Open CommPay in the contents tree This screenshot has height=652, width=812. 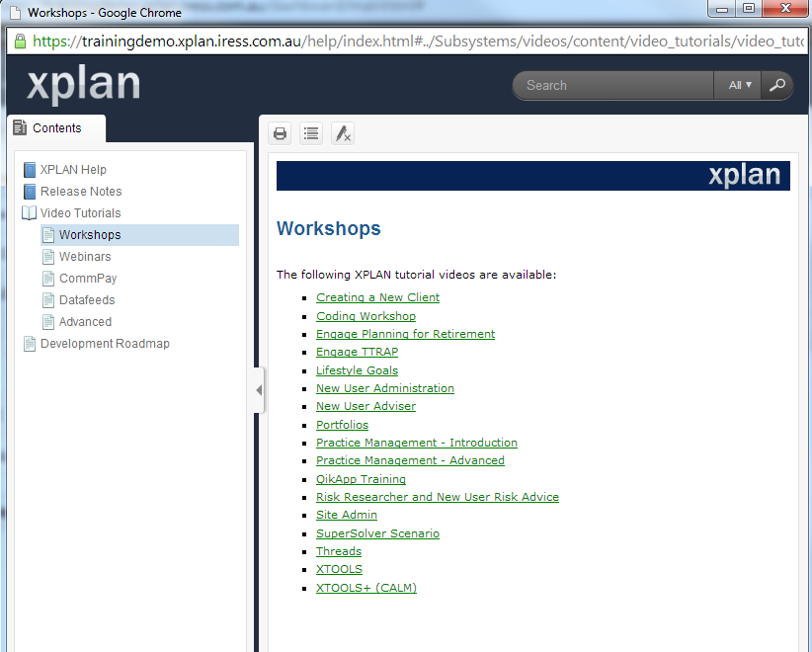click(x=88, y=279)
